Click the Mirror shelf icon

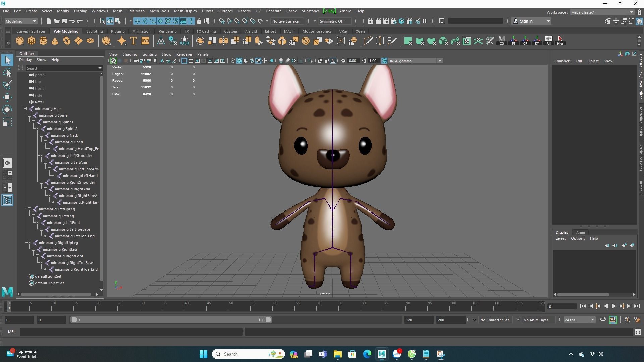[x=223, y=41]
